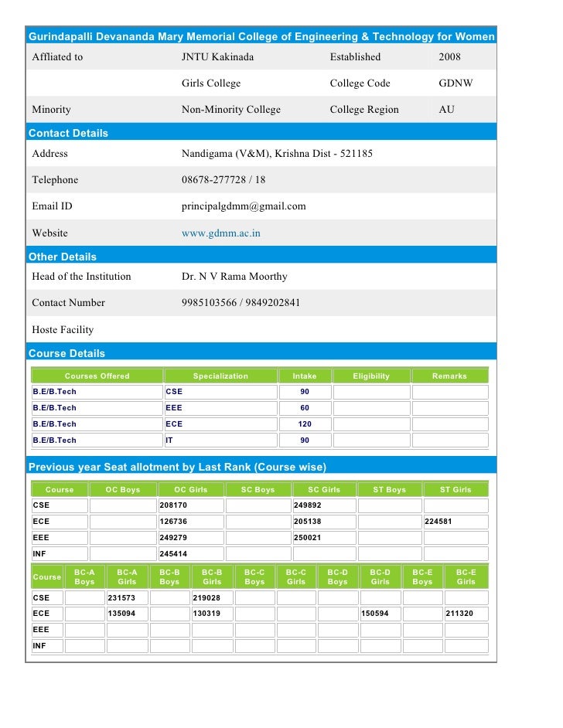
Task: Select the EEE SC Girls rank 250021
Action: point(308,538)
